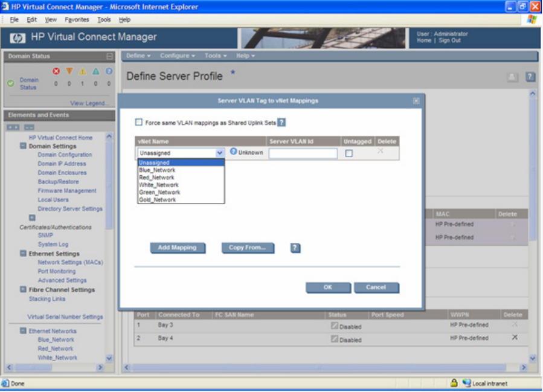
Task: Expand Certificates/Authentications tree node
Action: coord(32,218)
